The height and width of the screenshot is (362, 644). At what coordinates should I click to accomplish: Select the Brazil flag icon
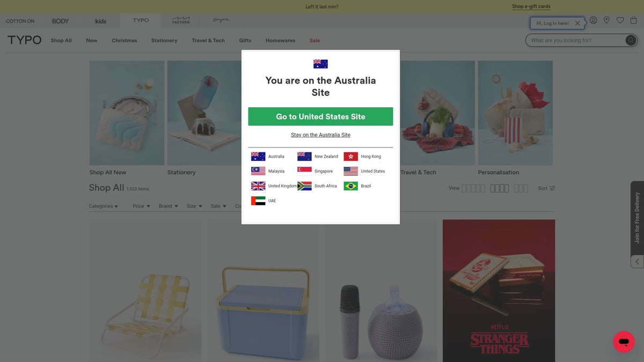point(350,186)
